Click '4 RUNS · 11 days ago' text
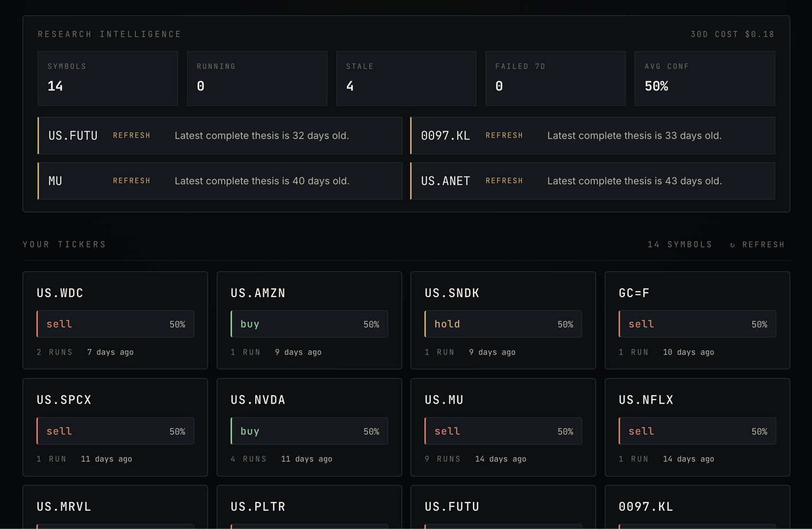The image size is (812, 529). pos(282,459)
